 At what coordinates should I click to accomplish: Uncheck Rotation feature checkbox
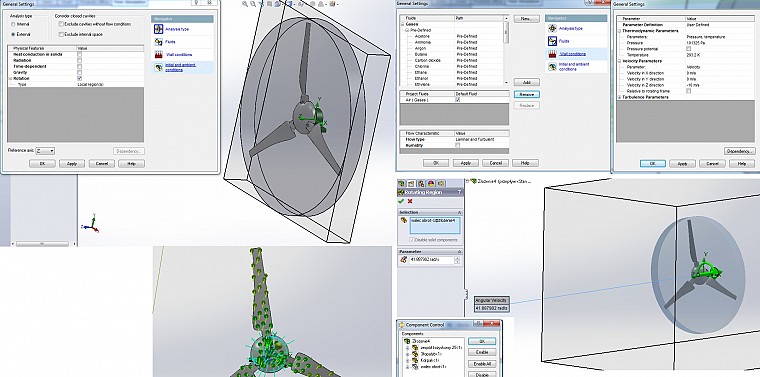pos(79,78)
